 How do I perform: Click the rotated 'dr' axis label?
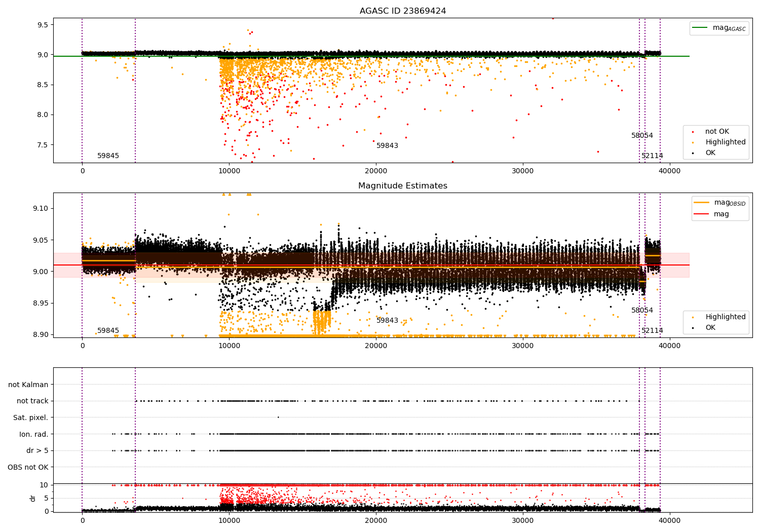point(33,498)
